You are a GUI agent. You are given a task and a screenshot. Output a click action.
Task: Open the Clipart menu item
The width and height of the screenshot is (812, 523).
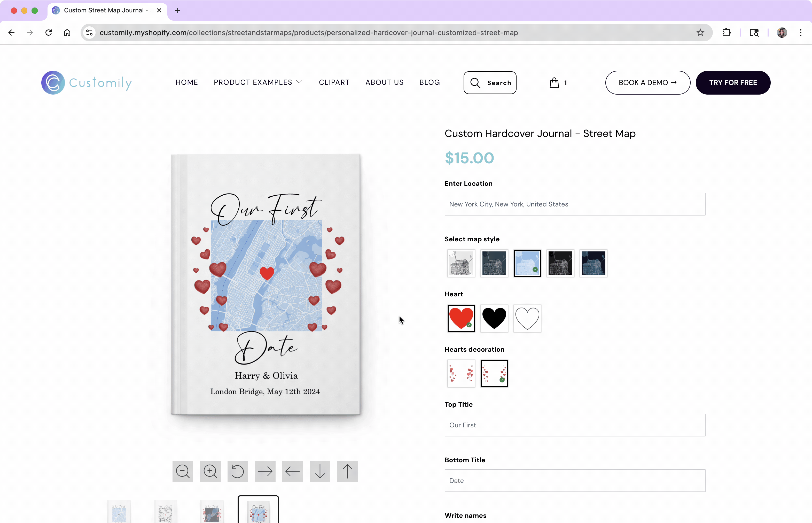tap(334, 82)
